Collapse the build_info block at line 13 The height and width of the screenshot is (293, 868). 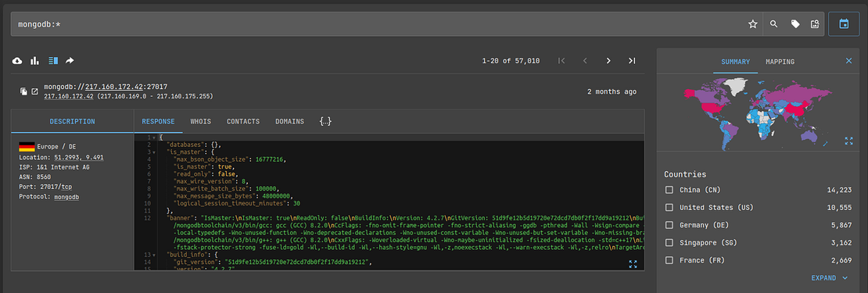click(155, 255)
